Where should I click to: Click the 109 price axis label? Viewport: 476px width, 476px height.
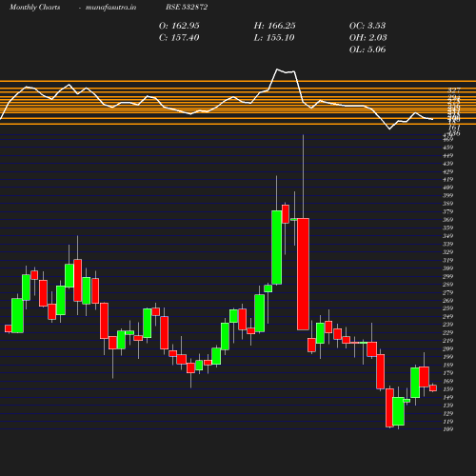pyautogui.click(x=447, y=429)
